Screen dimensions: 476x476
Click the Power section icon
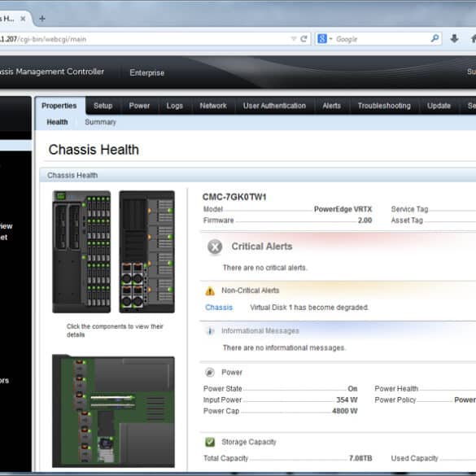[x=210, y=372]
